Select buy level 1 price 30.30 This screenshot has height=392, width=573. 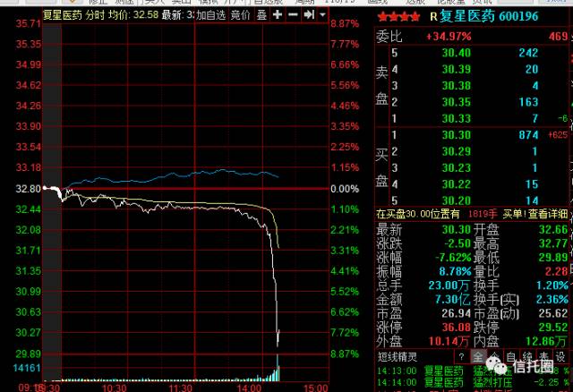click(456, 135)
